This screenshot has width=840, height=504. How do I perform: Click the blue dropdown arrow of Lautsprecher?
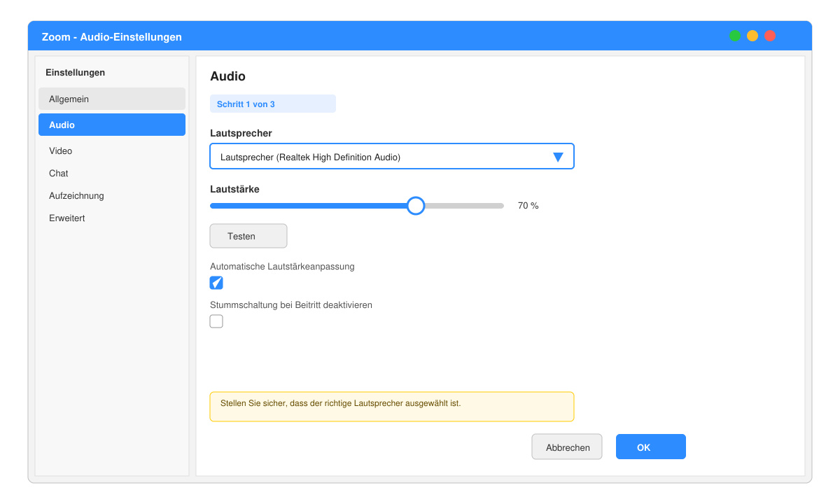(558, 157)
